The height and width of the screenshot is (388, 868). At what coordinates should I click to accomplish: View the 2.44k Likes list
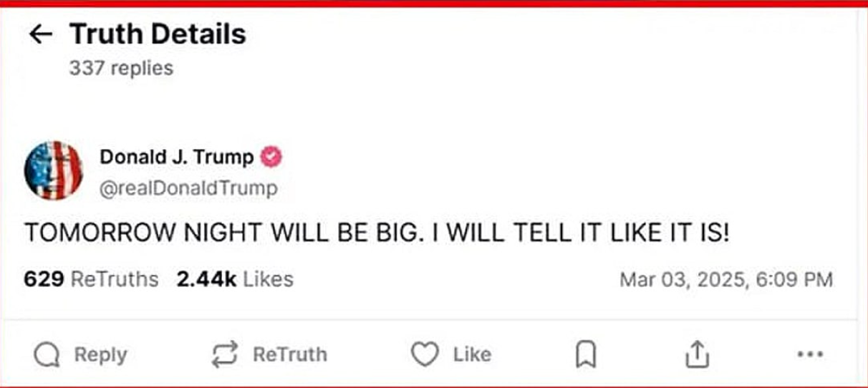click(235, 279)
